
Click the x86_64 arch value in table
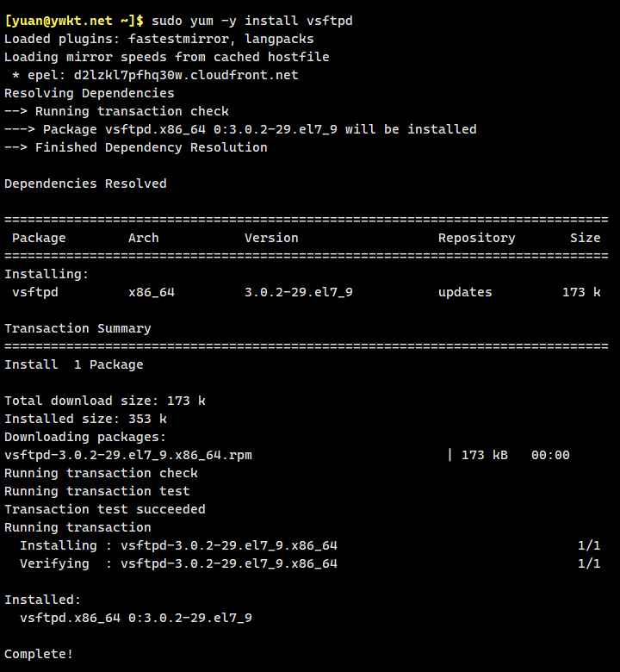coord(152,292)
